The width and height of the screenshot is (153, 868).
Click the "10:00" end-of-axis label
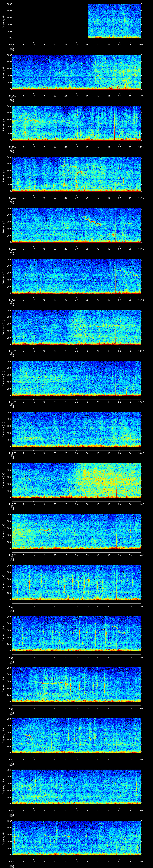click(141, 44)
